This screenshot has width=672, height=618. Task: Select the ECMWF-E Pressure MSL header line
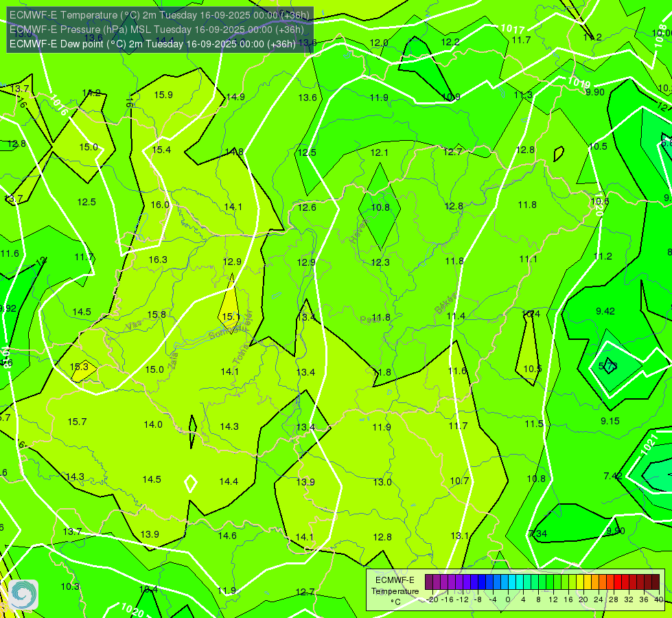coord(157,30)
